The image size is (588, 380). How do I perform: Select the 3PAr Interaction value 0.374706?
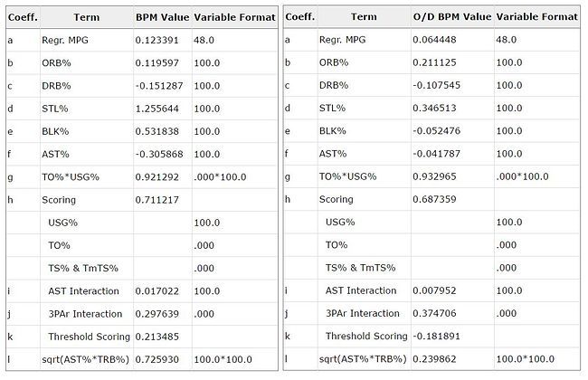(434, 313)
